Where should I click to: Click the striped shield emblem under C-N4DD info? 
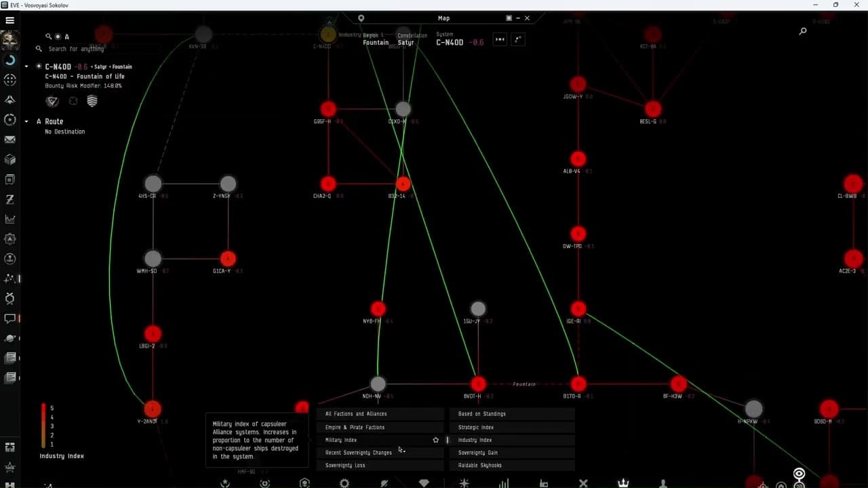(x=92, y=101)
